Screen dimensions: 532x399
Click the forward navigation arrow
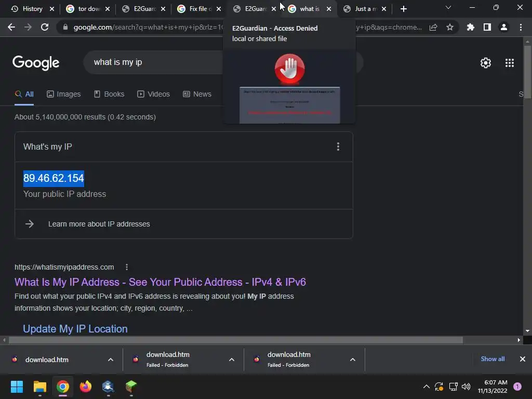28,27
